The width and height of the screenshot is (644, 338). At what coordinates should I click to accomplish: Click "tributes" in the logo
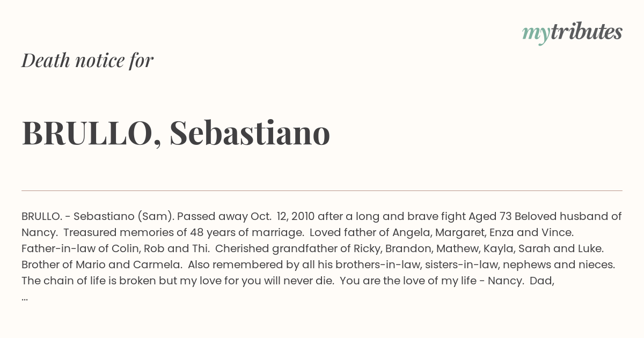[586, 32]
